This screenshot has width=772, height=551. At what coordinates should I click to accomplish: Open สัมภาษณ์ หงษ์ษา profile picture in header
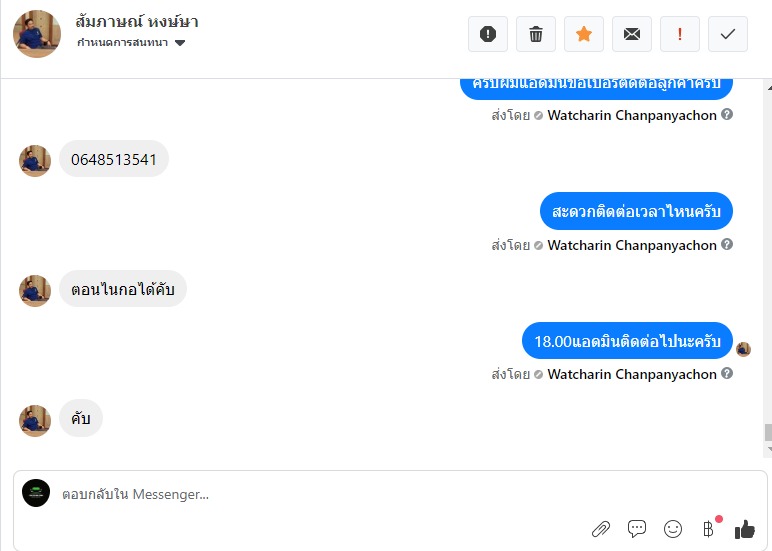click(37, 34)
